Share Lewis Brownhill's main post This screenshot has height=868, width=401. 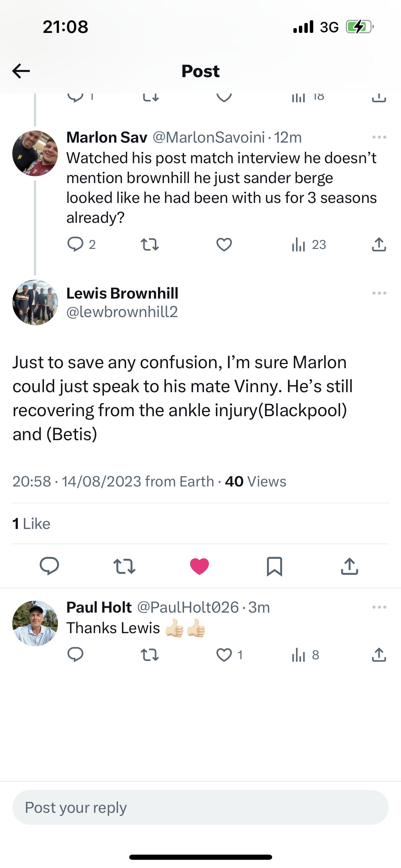[x=349, y=566]
